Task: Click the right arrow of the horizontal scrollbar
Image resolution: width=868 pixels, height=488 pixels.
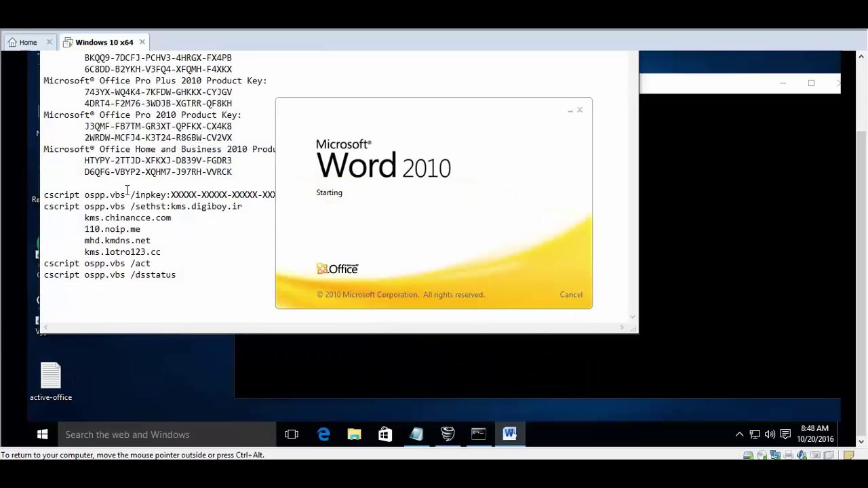Action: pos(621,327)
